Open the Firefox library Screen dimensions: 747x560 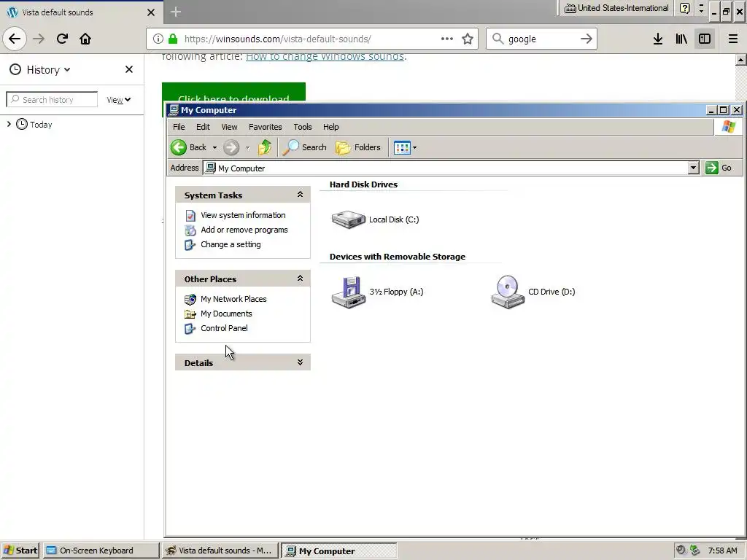[x=681, y=39]
